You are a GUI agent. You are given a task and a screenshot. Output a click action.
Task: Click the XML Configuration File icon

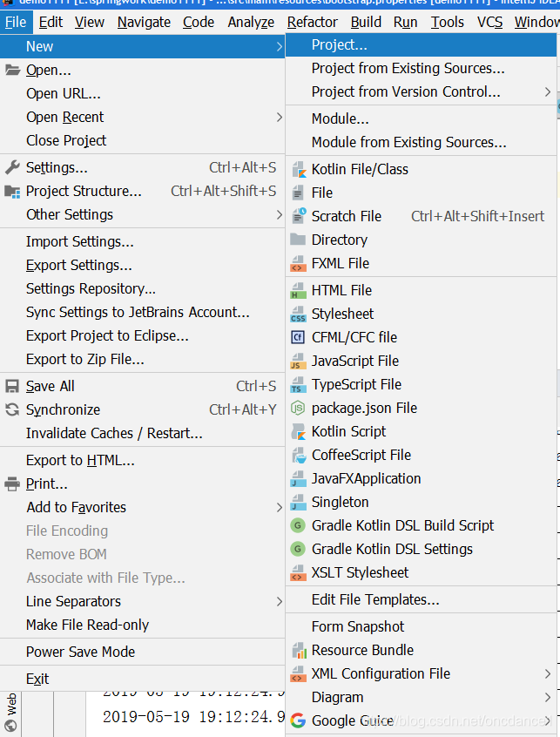click(298, 673)
